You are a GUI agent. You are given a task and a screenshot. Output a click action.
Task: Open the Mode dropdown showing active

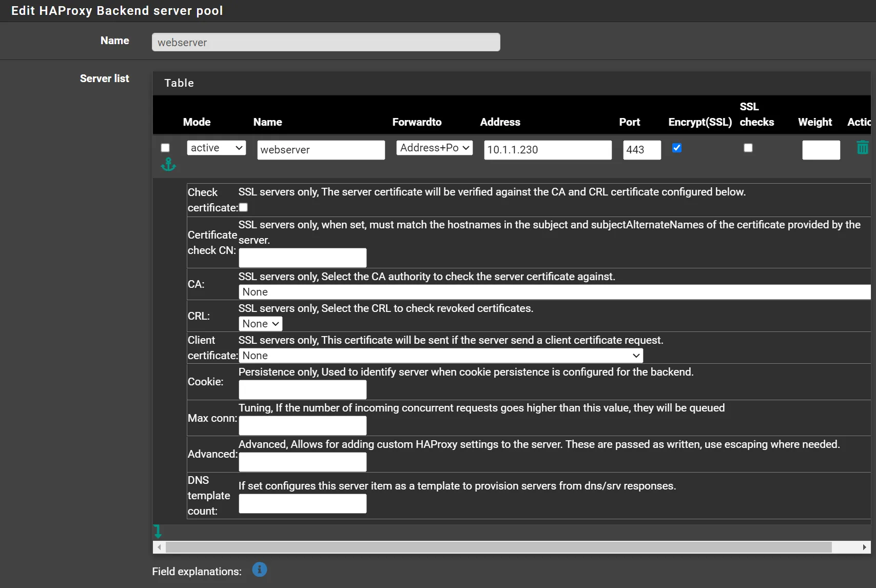[x=216, y=148]
